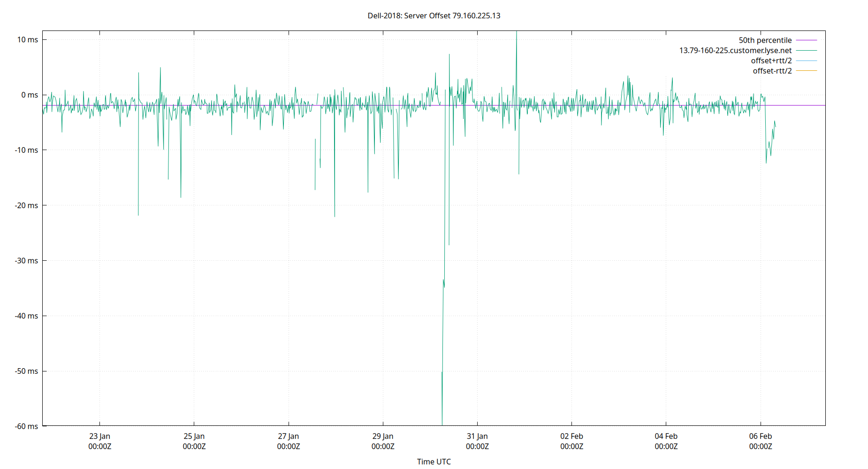The height and width of the screenshot is (469, 868).
Task: Select the "25 Jan 00:00Z" tick label
Action: [194, 441]
